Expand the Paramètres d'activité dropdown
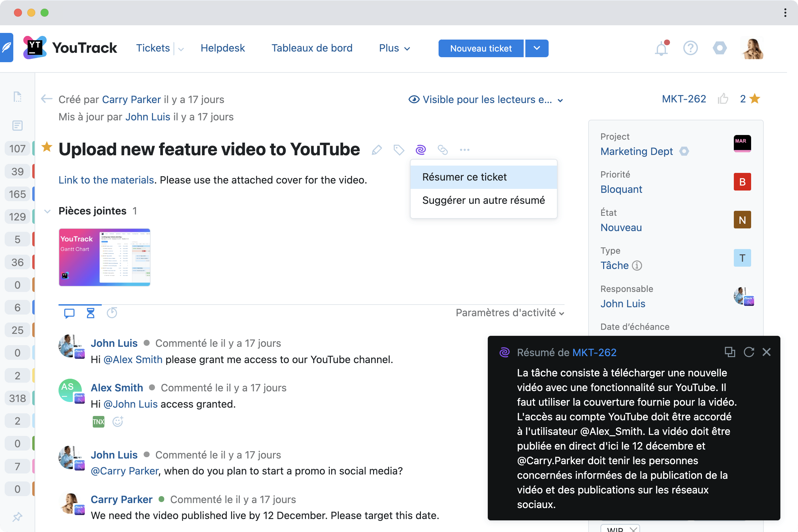The image size is (798, 532). coord(510,313)
